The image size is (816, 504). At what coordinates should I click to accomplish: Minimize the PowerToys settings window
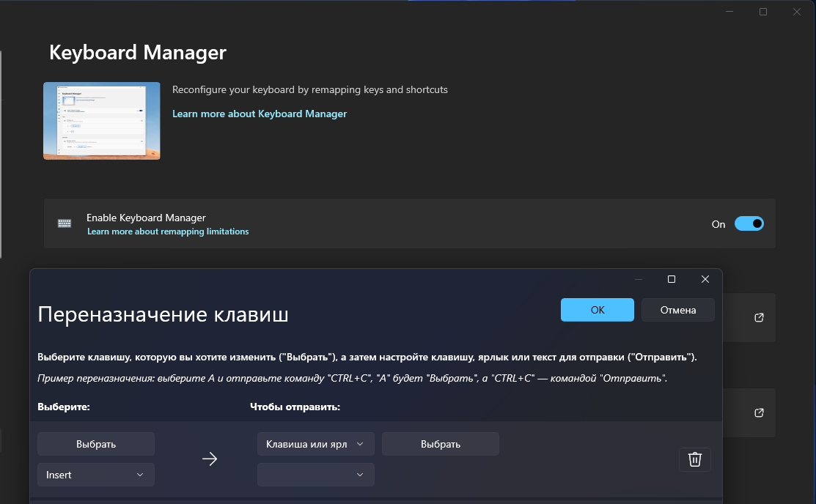pyautogui.click(x=728, y=11)
